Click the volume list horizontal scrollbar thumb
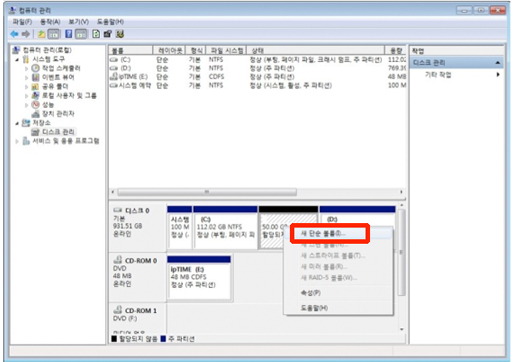The height and width of the screenshot is (362, 514). tap(207, 192)
